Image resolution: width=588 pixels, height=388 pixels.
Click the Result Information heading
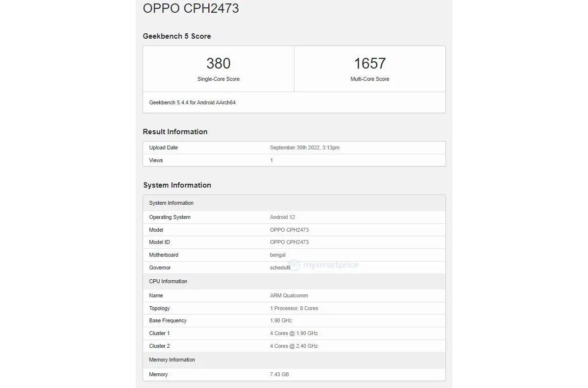(174, 131)
